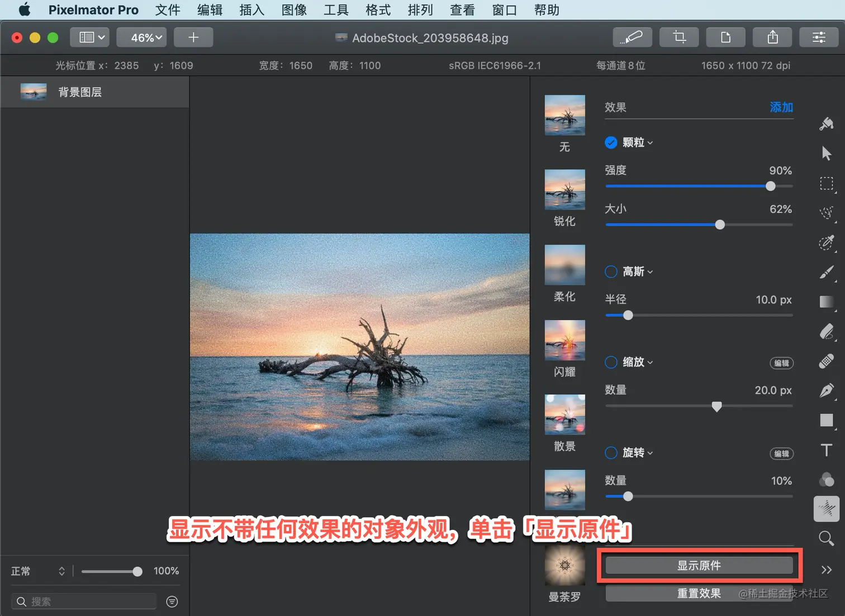Click 添加 to add an effect
845x616 pixels.
point(781,107)
